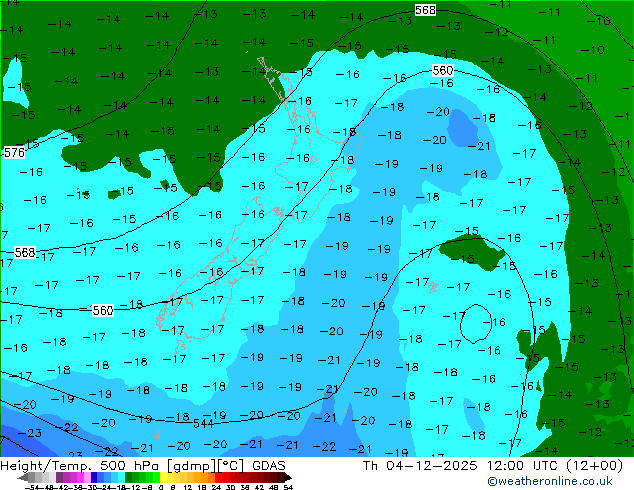The width and height of the screenshot is (634, 490).
Task: Click the 568 contour label at the map's left edge
Action: (25, 252)
